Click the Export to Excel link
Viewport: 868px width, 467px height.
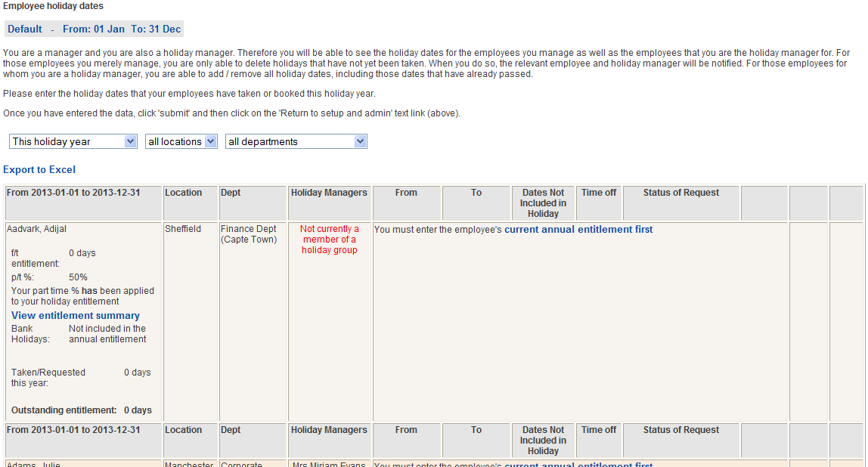[x=39, y=170]
